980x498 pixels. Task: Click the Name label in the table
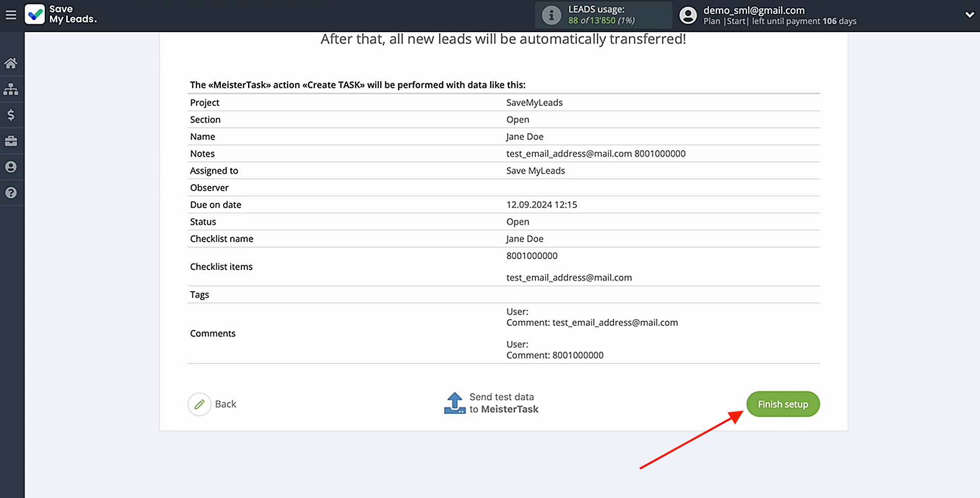(203, 136)
